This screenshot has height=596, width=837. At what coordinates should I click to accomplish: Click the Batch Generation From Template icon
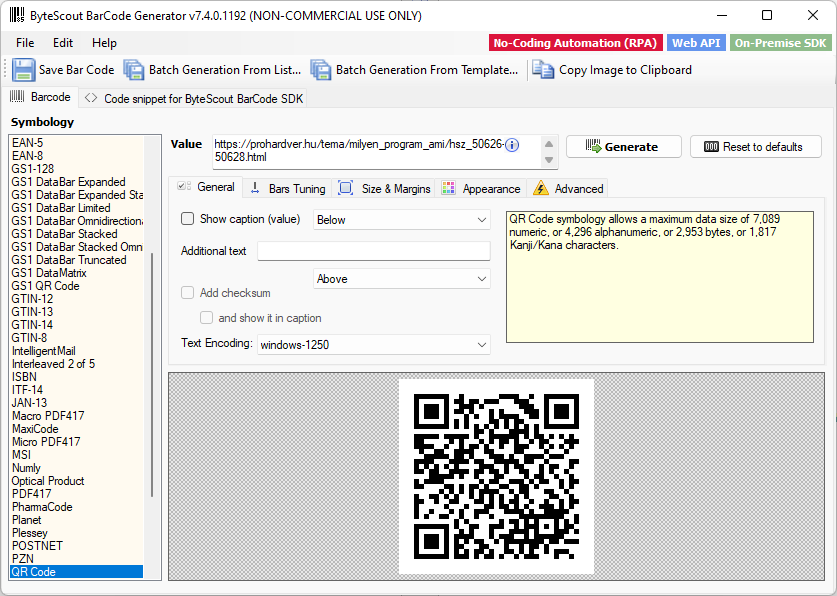tap(321, 70)
